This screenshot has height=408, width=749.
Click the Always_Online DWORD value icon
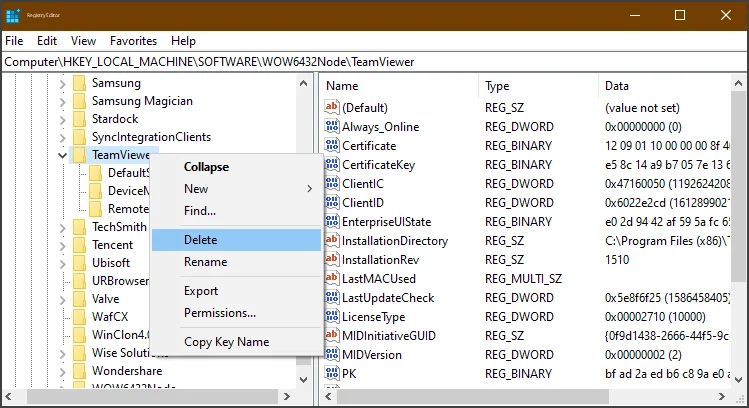(332, 126)
